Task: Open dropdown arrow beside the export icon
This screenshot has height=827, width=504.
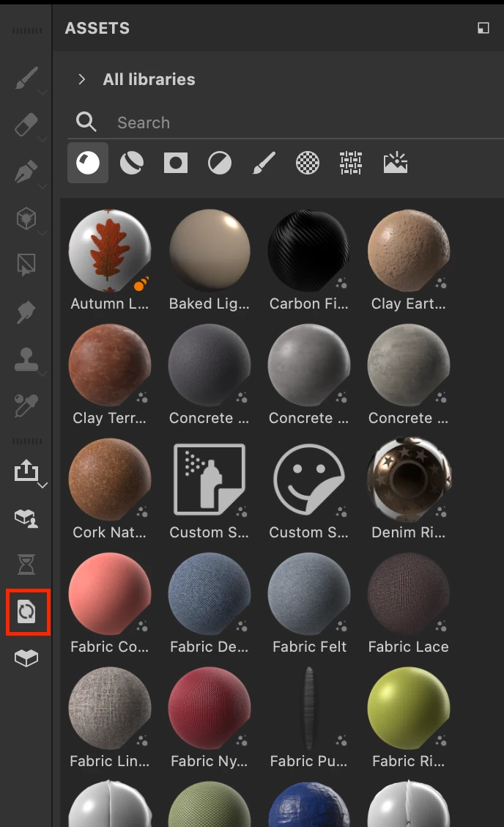Action: pos(43,485)
